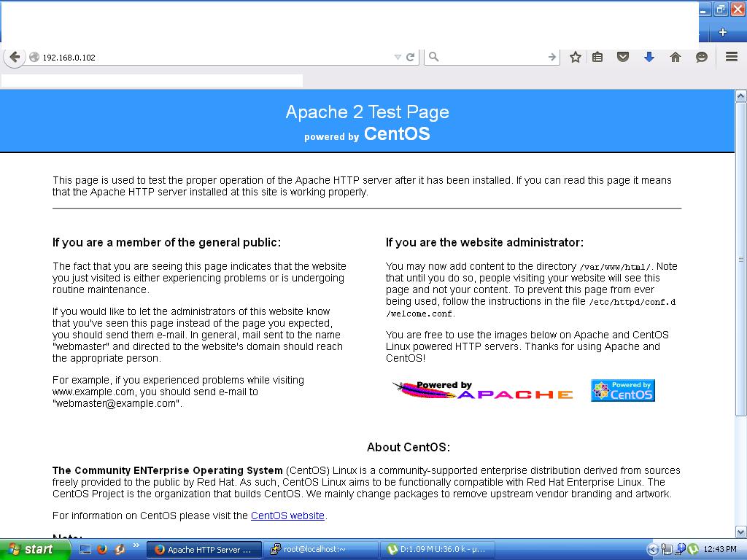Click the scrollbar up arrow
Screen dimensions: 747x560
[x=741, y=96]
